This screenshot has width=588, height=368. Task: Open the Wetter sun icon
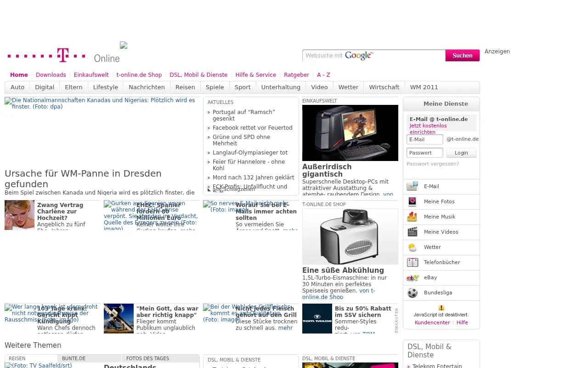tap(412, 247)
